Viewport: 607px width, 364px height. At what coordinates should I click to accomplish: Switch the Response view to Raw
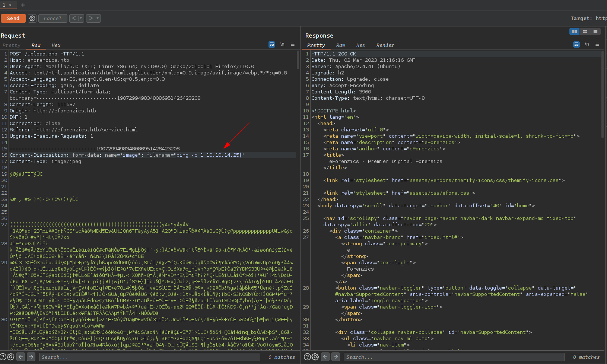(340, 45)
